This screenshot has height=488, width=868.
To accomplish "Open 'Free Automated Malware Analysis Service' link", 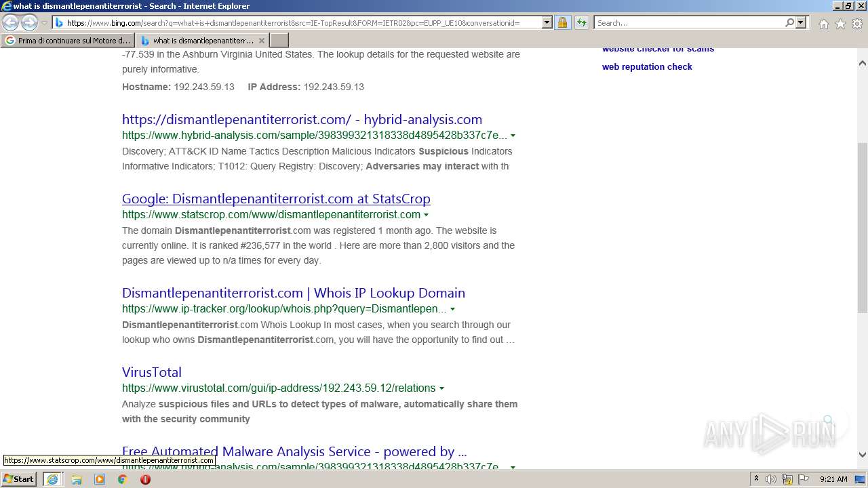I will pos(294,451).
